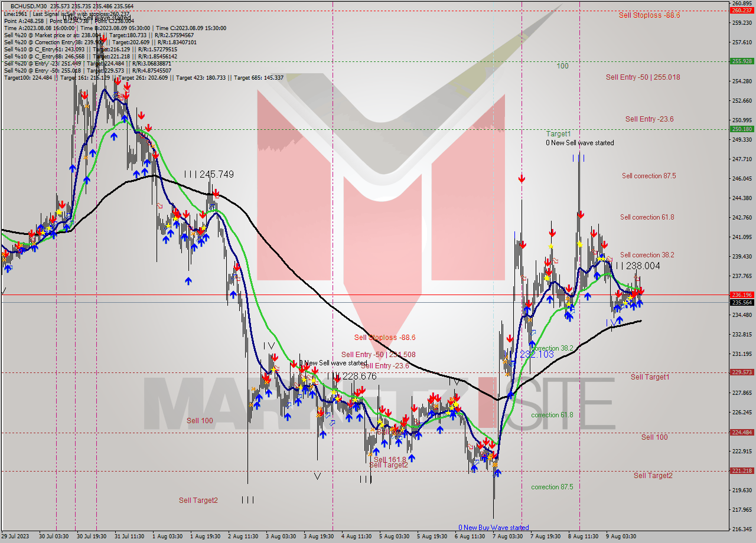Click the 217.965 price axis value
The width and height of the screenshot is (756, 543).
[741, 509]
